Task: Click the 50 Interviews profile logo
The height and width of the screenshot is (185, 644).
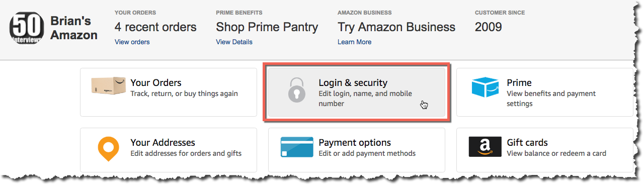Action: pos(26,28)
